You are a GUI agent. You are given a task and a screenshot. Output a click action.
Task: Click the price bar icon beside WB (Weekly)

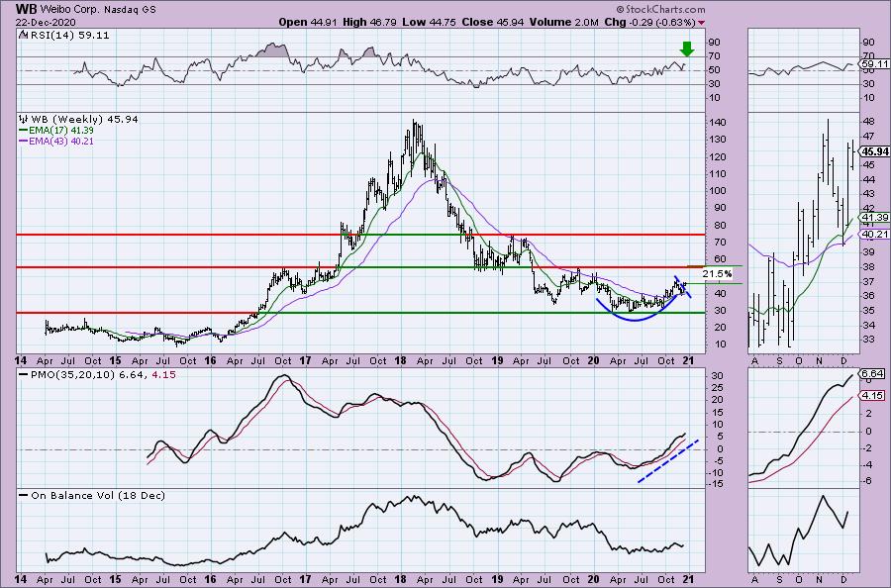[x=24, y=120]
